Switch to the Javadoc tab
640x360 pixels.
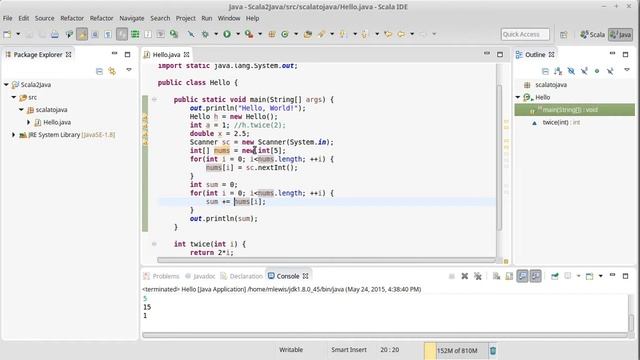point(200,276)
